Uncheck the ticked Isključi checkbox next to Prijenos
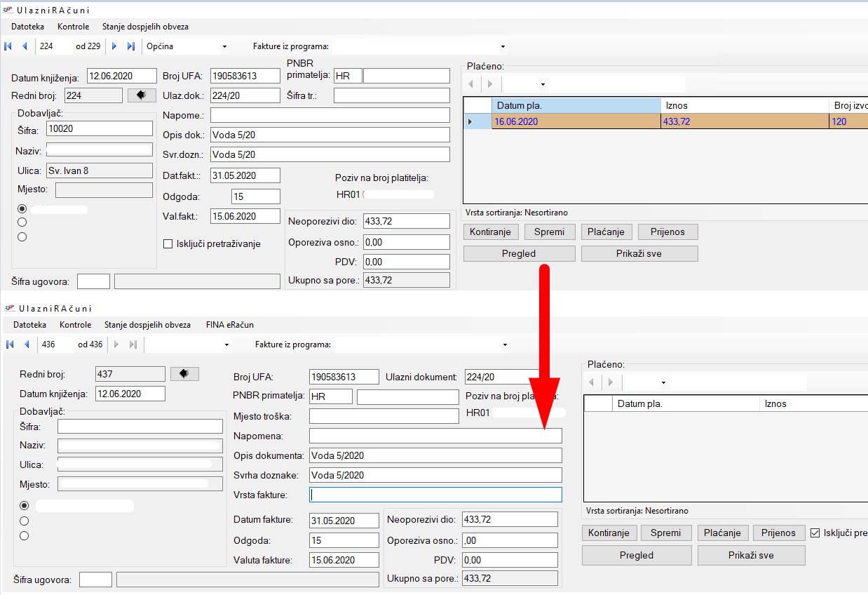868x595 pixels. point(815,533)
